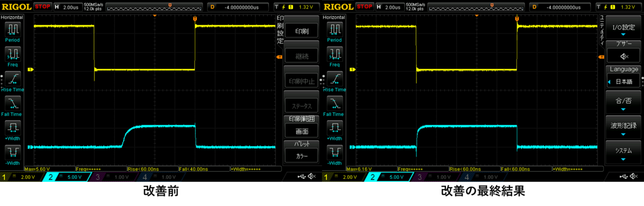
Task: Click Horizontal label on left scope
Action: (x=12, y=17)
